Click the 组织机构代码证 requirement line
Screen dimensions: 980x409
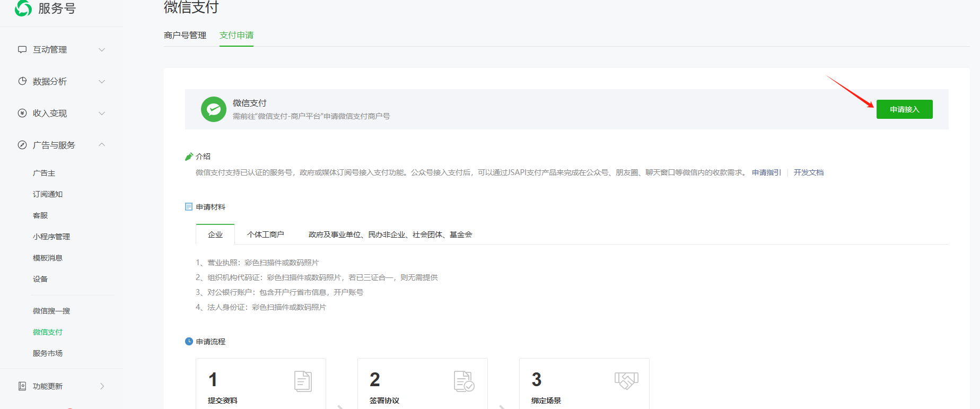(x=317, y=277)
